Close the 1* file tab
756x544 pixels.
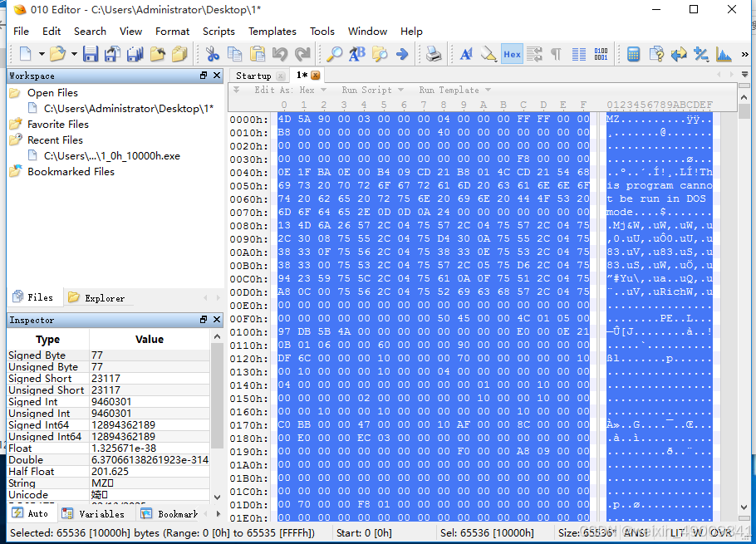pos(316,76)
